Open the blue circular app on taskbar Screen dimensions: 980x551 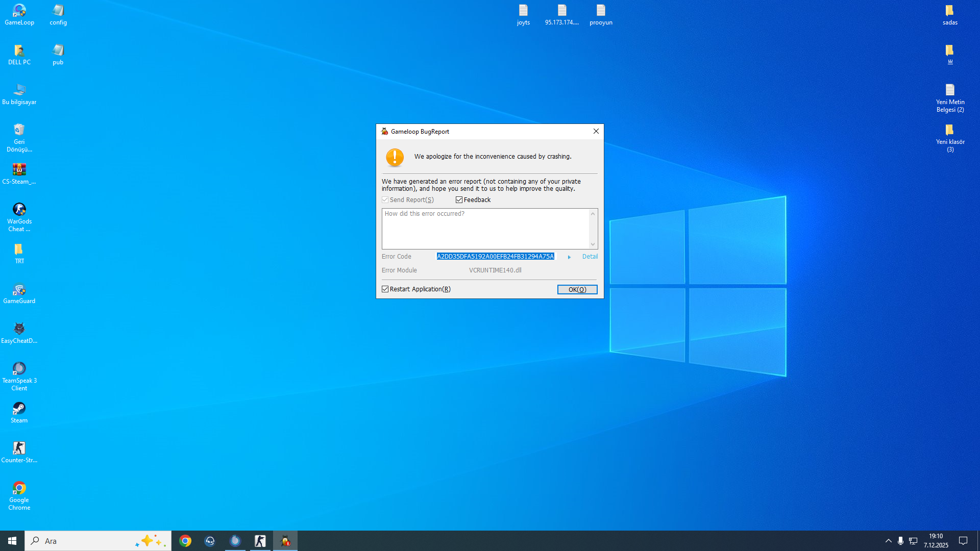click(x=235, y=541)
